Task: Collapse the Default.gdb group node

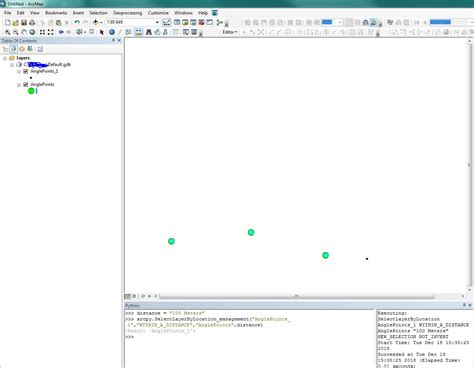Action: click(x=12, y=65)
